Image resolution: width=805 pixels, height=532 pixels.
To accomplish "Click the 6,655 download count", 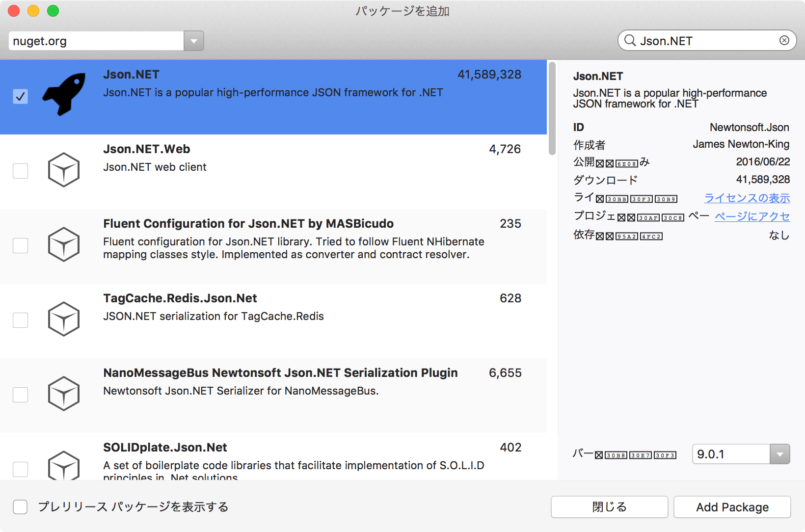I will (x=505, y=372).
